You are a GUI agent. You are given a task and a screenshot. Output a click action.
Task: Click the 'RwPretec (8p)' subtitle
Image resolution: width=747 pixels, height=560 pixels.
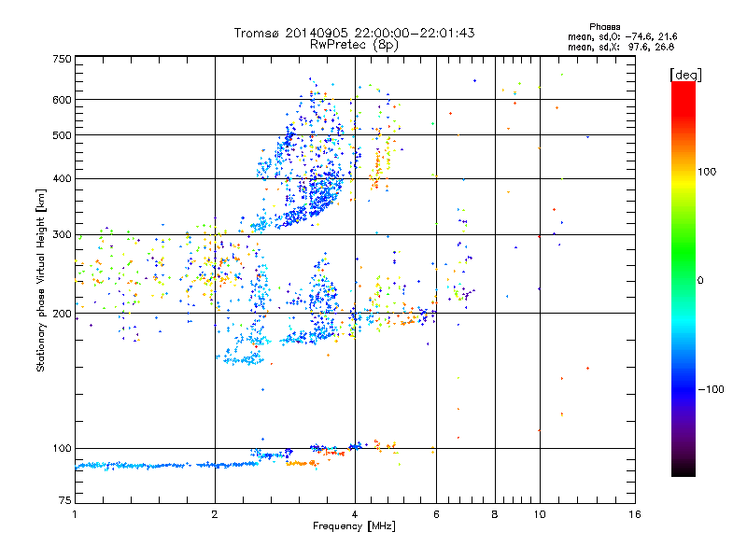click(x=354, y=45)
